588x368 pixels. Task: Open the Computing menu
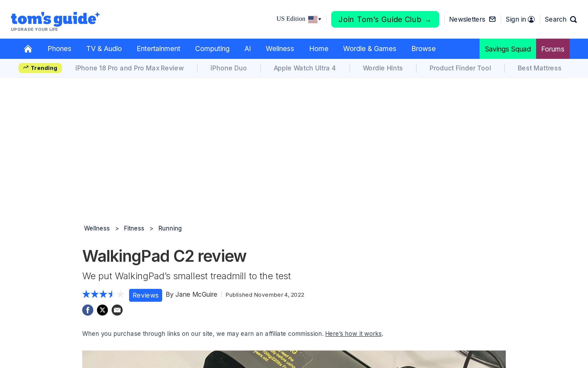click(212, 49)
